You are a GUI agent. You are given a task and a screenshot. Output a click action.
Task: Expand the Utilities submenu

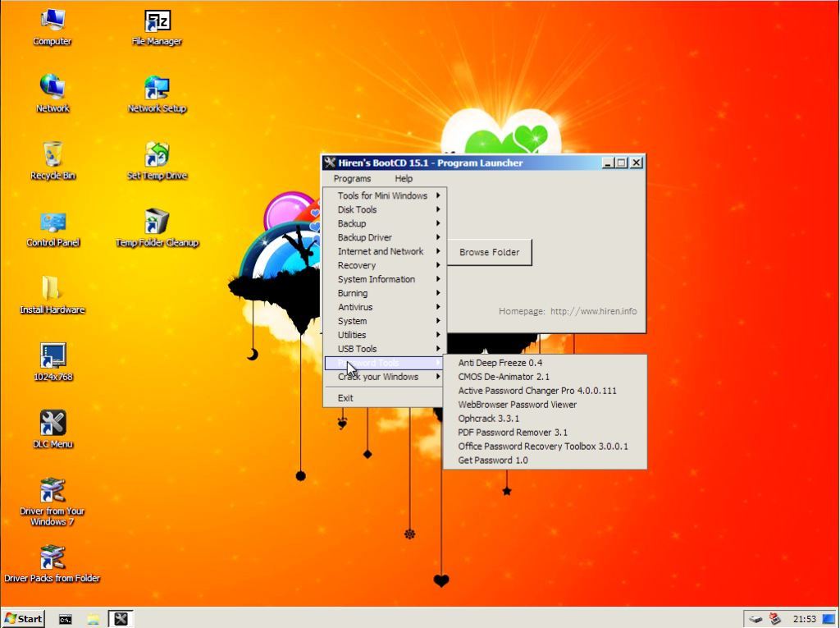385,335
